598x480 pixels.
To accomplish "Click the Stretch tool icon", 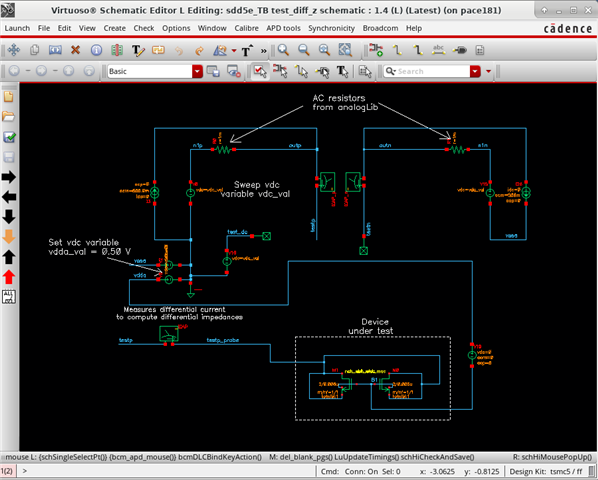I will pos(55,50).
